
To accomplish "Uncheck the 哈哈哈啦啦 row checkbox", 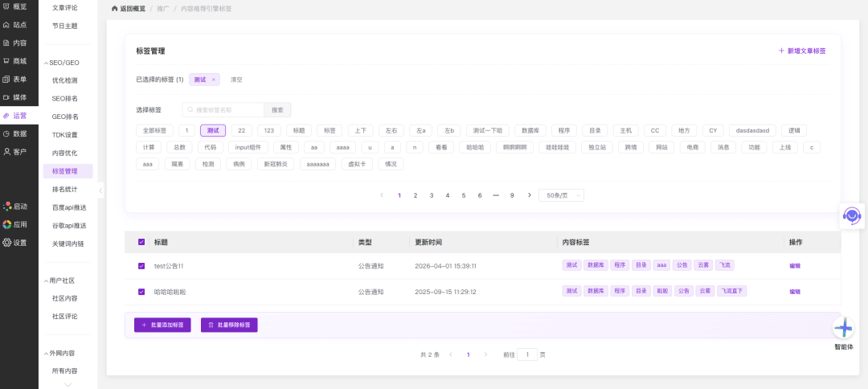I will (141, 292).
